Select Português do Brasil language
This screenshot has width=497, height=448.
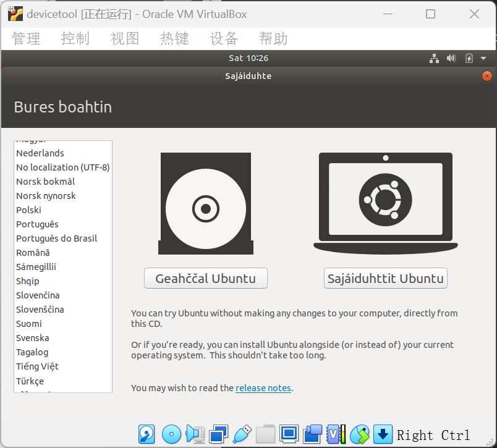coord(63,239)
